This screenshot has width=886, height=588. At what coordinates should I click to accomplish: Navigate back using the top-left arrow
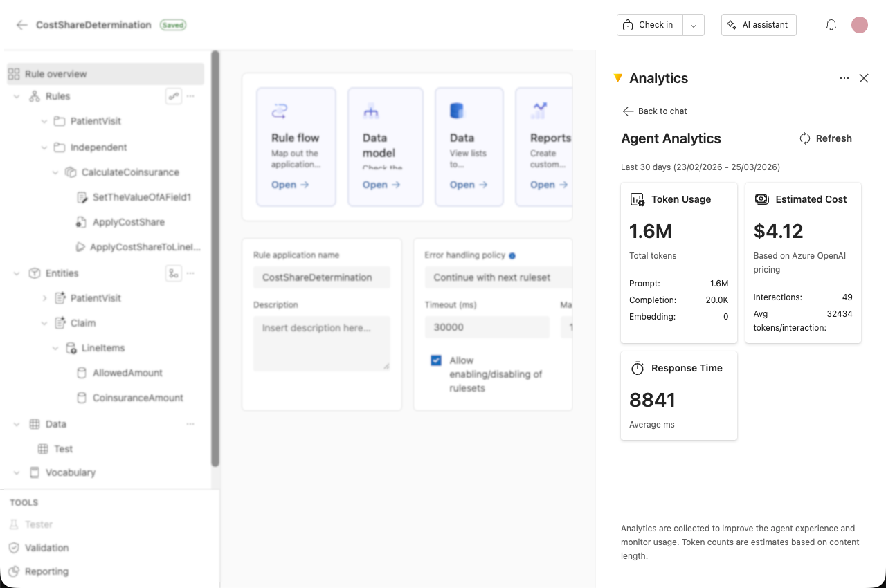point(22,24)
